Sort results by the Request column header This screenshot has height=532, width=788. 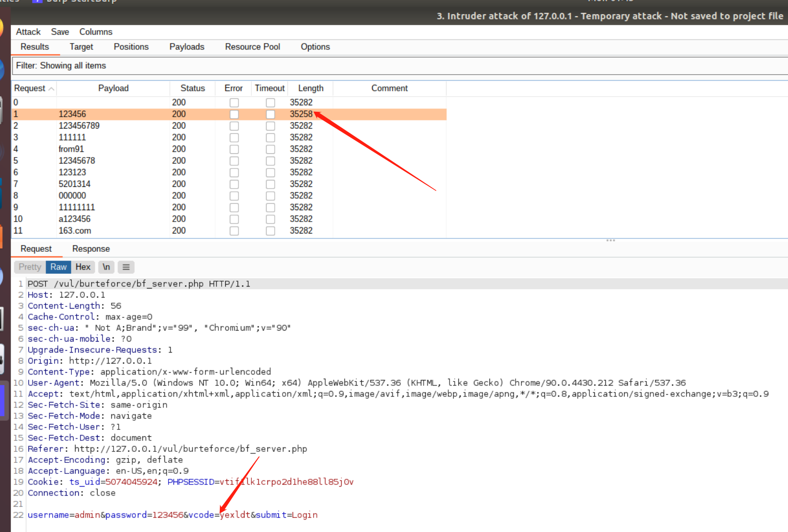(x=34, y=88)
